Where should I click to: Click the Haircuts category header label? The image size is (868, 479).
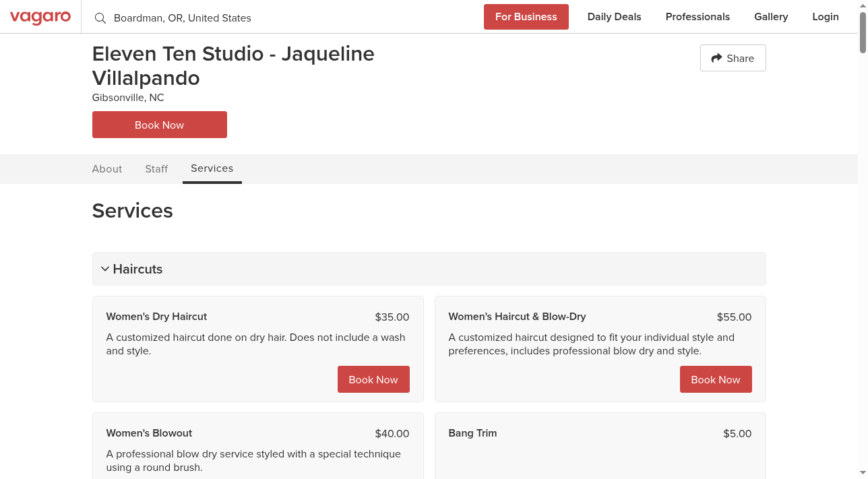point(138,269)
